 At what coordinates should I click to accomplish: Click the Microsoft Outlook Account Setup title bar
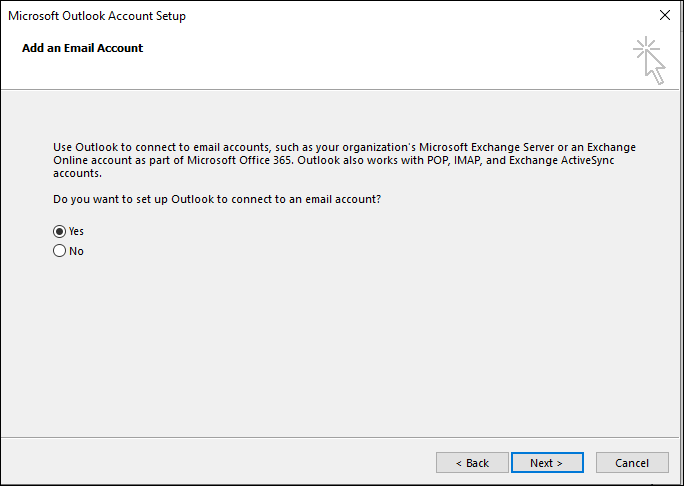pyautogui.click(x=300, y=16)
